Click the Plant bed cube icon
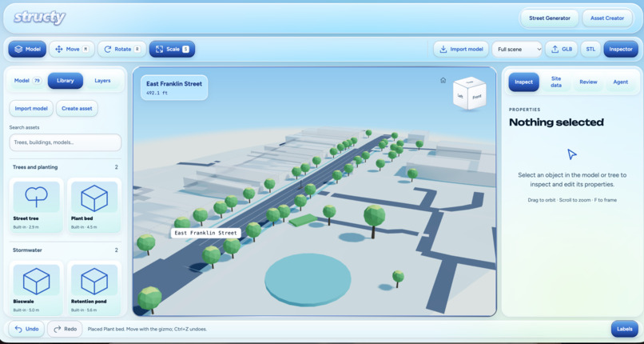This screenshot has height=344, width=644. [x=94, y=198]
